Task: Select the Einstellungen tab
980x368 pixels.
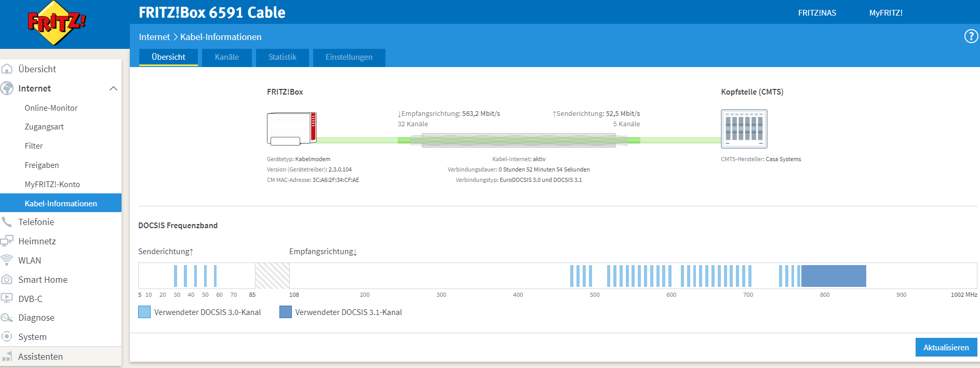Action: 348,57
